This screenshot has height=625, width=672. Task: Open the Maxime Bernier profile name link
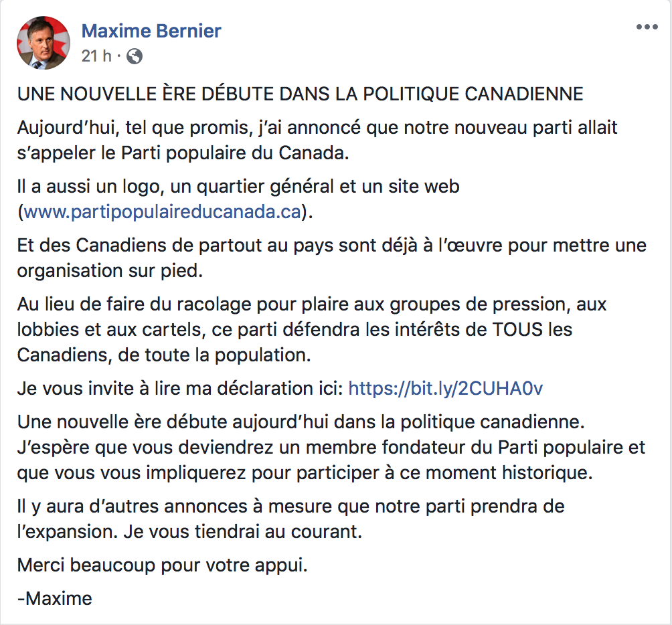pyautogui.click(x=151, y=31)
